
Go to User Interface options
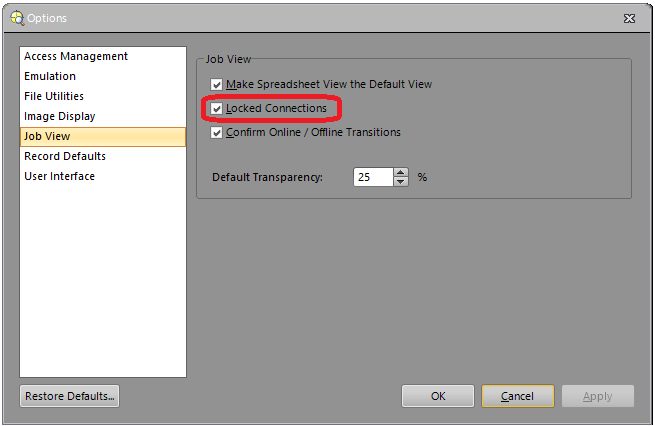tap(60, 177)
